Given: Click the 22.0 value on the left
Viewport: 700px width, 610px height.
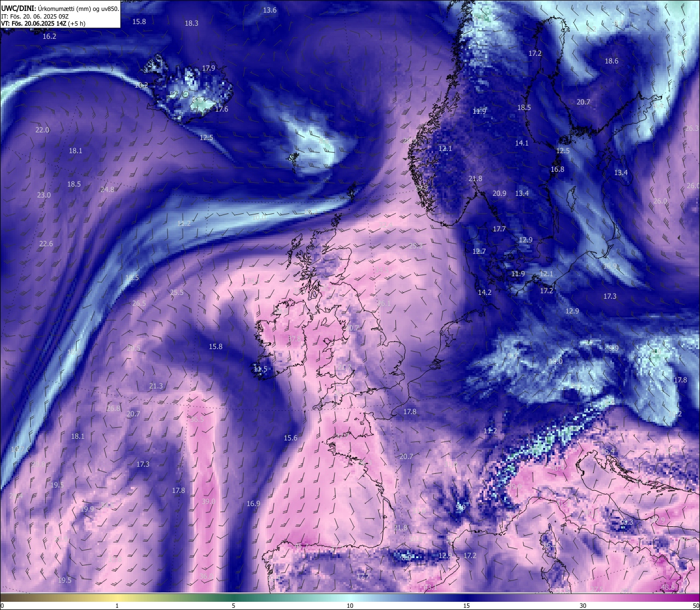Looking at the screenshot, I should coord(42,130).
